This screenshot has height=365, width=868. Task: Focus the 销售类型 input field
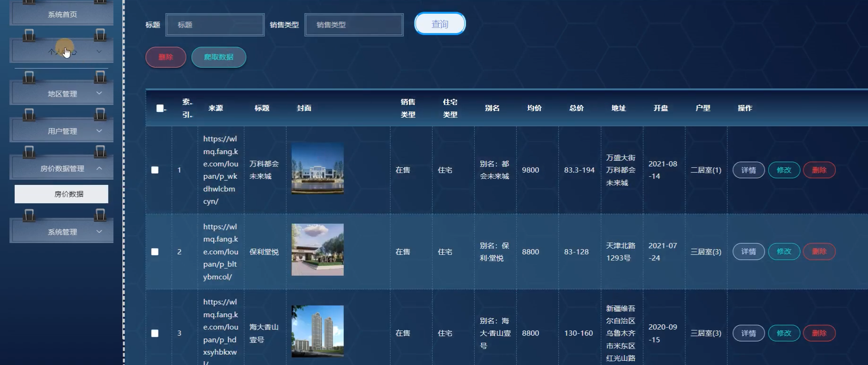pyautogui.click(x=354, y=25)
